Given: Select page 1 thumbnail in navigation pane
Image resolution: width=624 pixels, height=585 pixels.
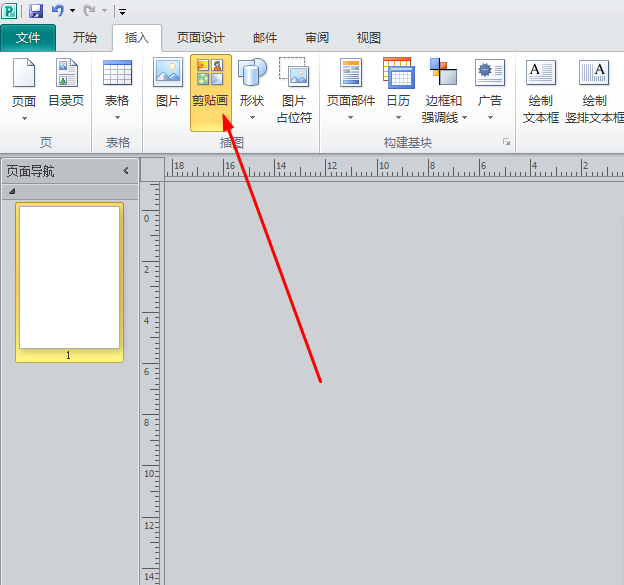Looking at the screenshot, I should (x=70, y=283).
